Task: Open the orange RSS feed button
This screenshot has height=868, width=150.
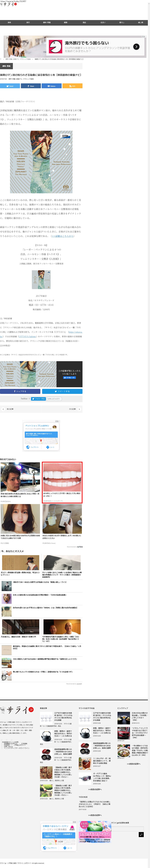Action: (72, 86)
